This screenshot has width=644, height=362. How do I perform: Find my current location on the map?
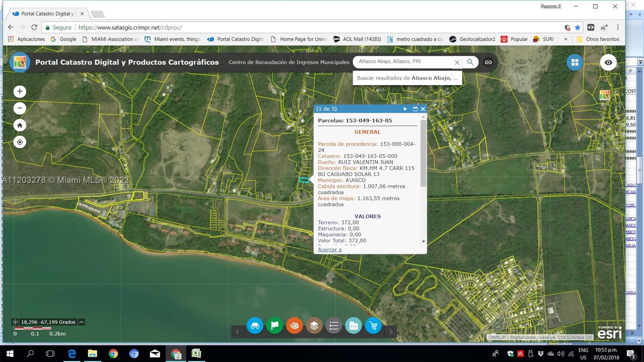click(x=20, y=142)
